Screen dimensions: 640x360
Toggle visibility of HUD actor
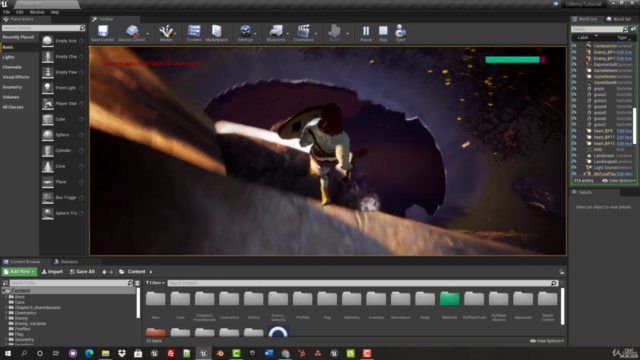pyautogui.click(x=574, y=150)
